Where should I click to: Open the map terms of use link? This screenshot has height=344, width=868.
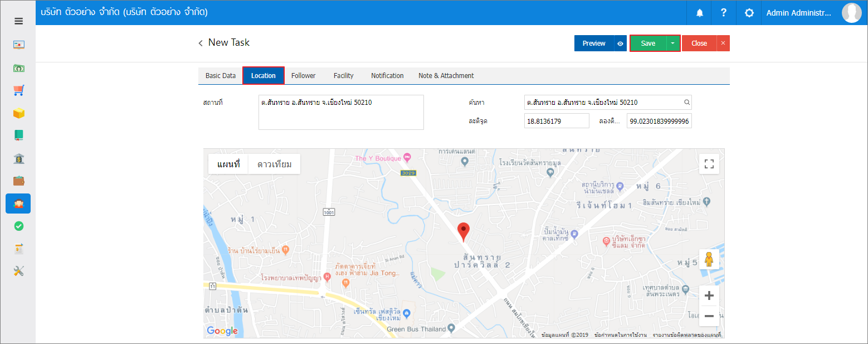click(621, 335)
